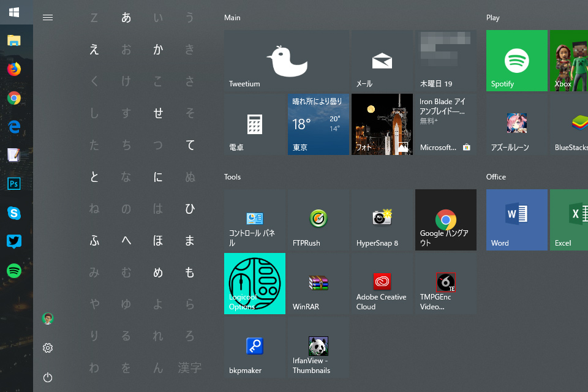Image resolution: width=588 pixels, height=392 pixels.
Task: Jump to apps starting with あ
Action: tap(126, 18)
